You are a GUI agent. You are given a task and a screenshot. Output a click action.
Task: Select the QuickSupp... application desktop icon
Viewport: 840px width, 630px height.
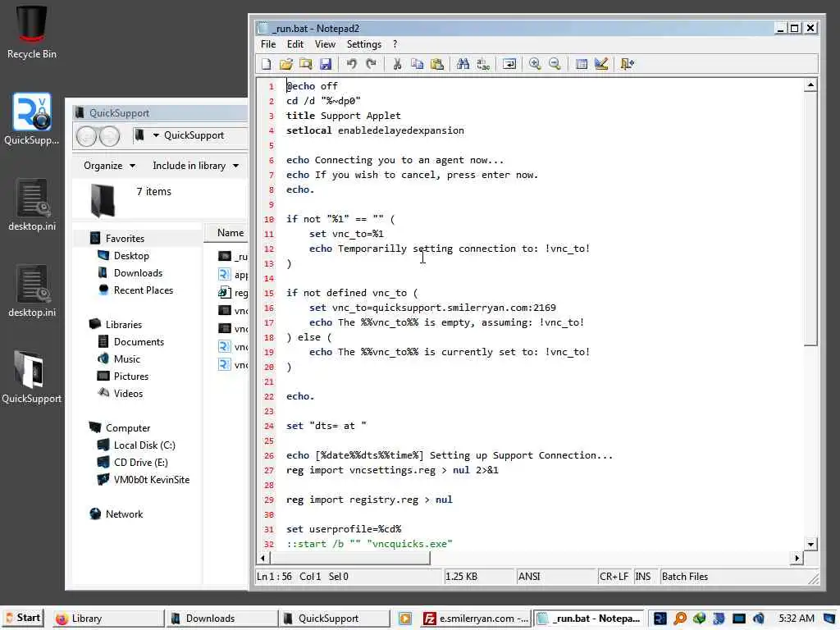pos(32,119)
